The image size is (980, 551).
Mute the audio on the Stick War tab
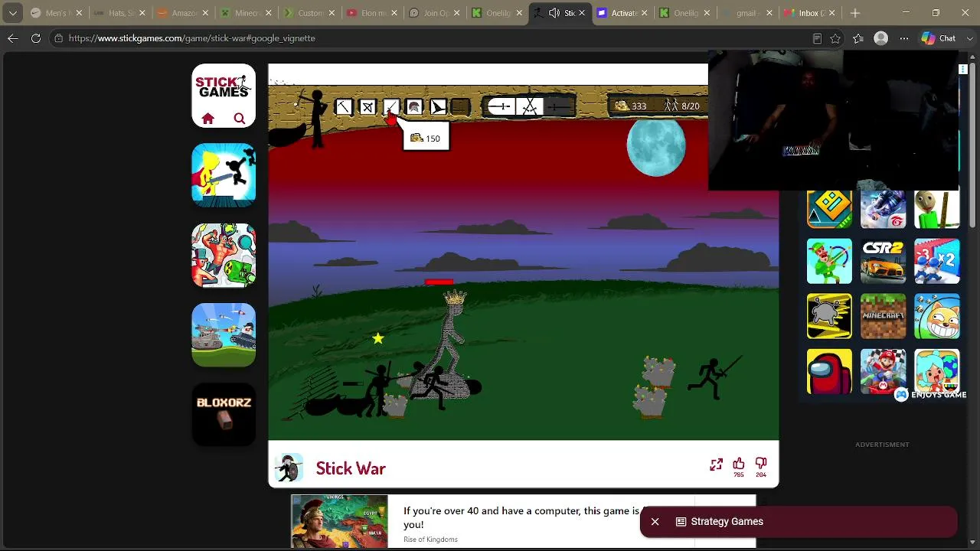coord(554,13)
